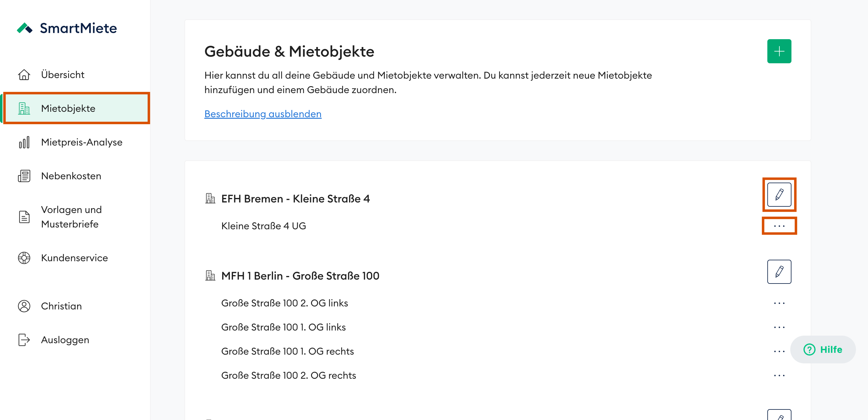Open options for Große Straße 100 2. OG links
868x420 pixels.
[779, 303]
